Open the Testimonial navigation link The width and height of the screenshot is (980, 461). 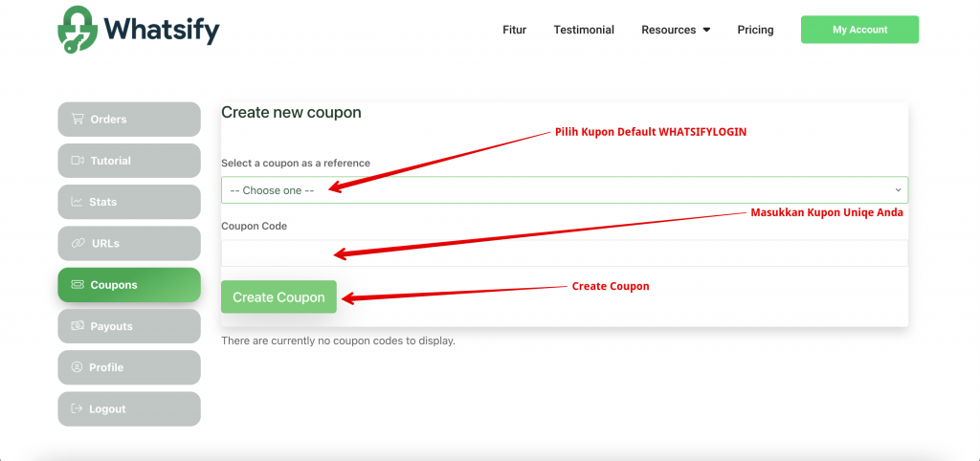pyautogui.click(x=584, y=30)
